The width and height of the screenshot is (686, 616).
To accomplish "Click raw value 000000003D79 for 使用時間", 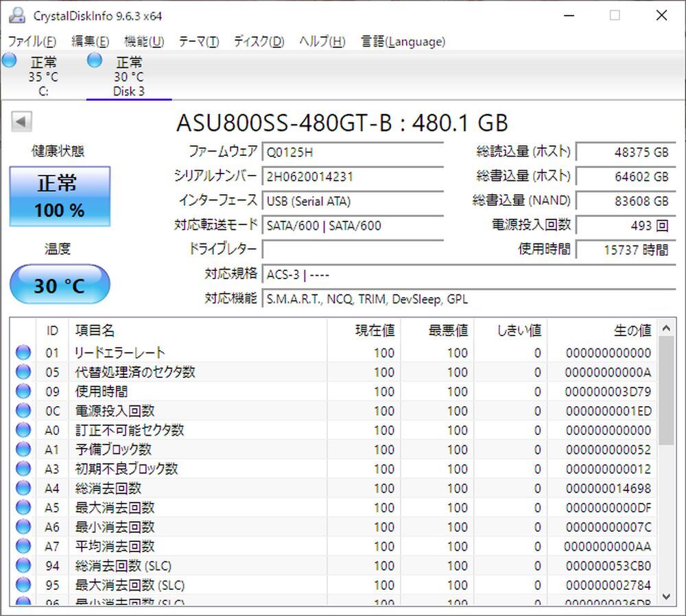I will tap(608, 391).
